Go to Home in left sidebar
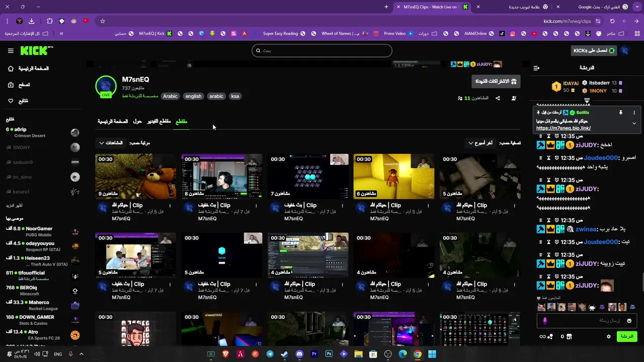Screen dimensions: 644x362 [x=29, y=68]
